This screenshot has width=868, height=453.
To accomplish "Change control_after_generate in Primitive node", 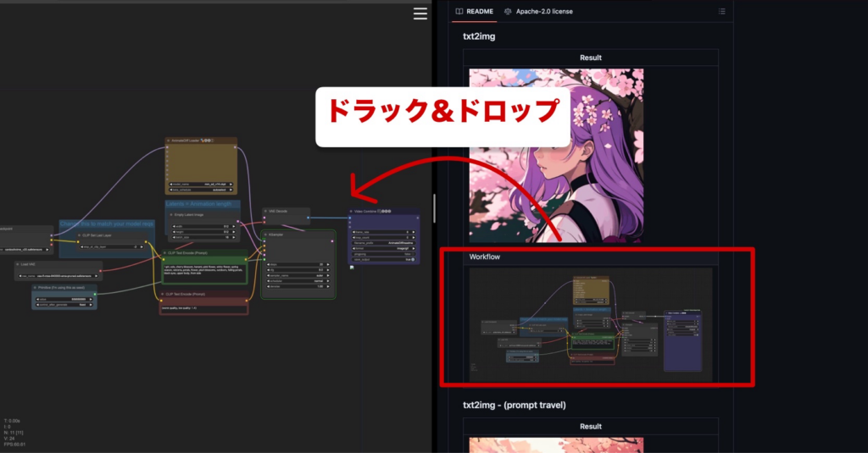I will click(x=64, y=304).
